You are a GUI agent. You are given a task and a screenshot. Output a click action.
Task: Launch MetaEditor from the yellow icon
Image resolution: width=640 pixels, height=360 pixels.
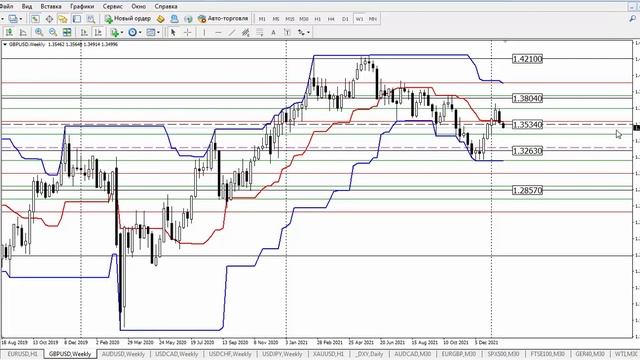160,19
